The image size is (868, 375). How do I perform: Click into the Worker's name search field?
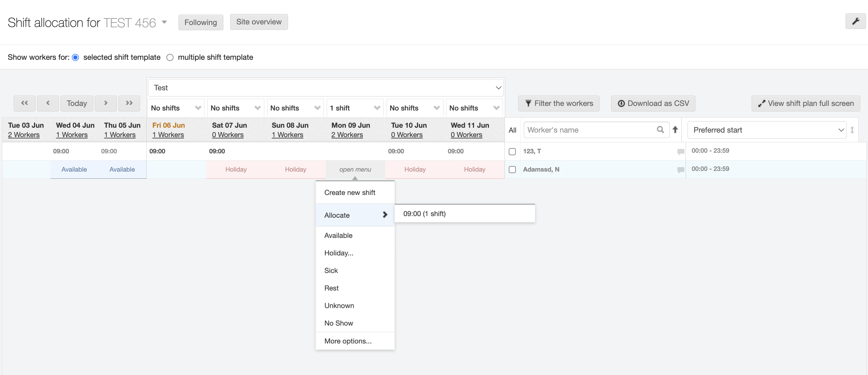pyautogui.click(x=590, y=130)
